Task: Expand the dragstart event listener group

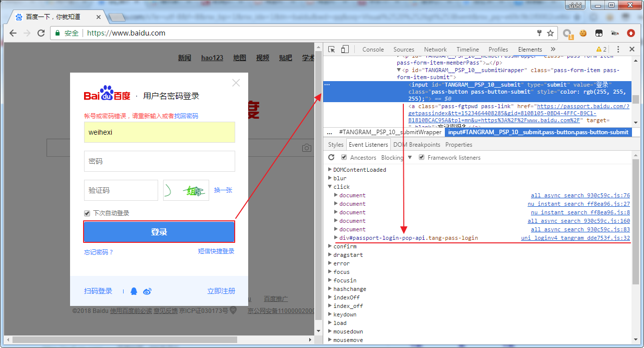Action: point(330,255)
